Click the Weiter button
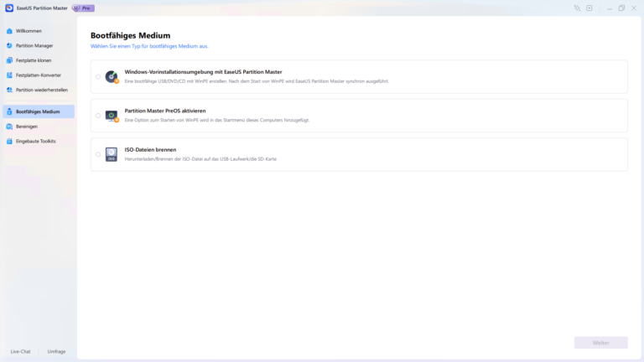 (x=601, y=343)
